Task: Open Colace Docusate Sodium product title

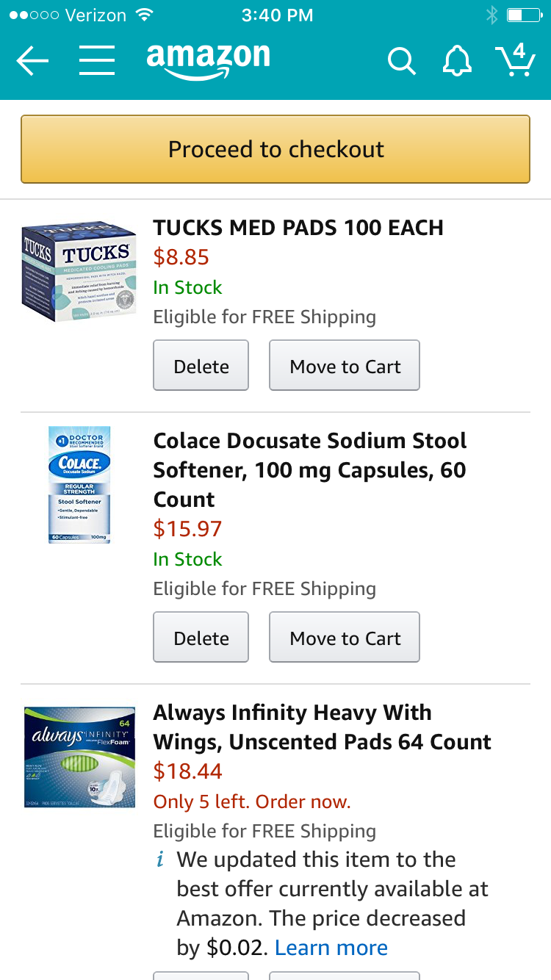Action: click(x=310, y=470)
